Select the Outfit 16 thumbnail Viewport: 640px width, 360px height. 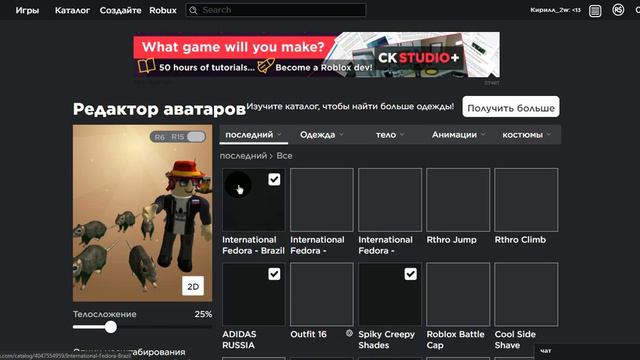(x=322, y=294)
